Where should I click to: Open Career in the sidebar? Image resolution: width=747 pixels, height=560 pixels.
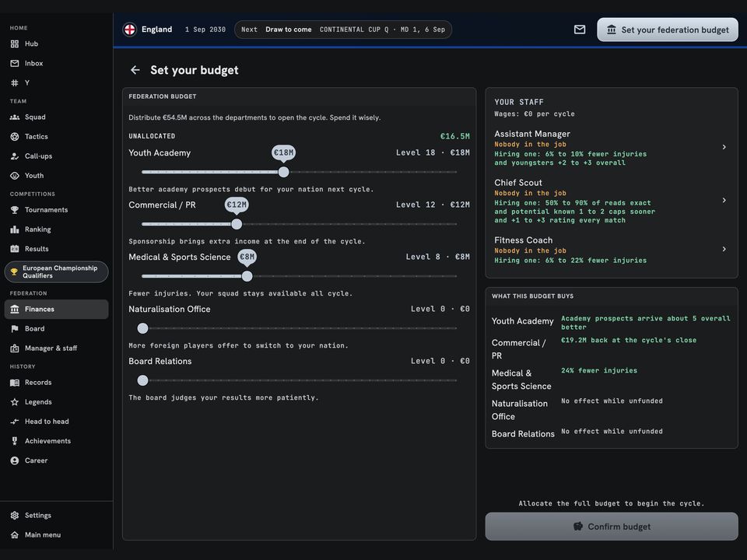(x=56, y=460)
